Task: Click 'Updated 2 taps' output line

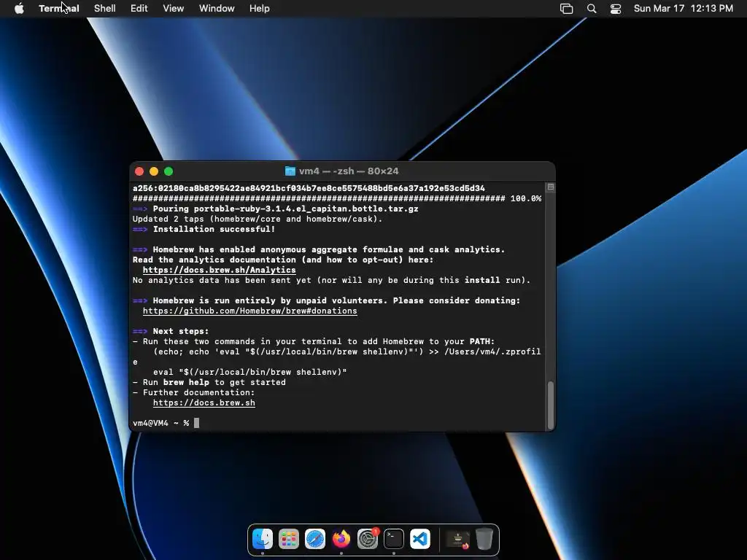Action: point(258,219)
